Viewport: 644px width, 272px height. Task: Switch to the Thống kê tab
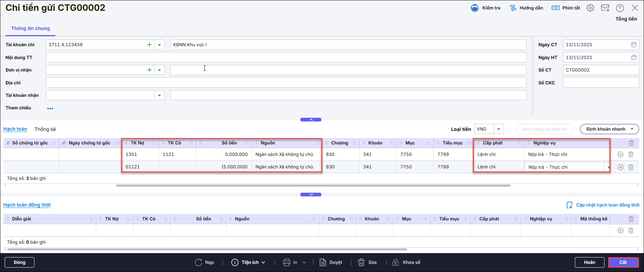[45, 129]
